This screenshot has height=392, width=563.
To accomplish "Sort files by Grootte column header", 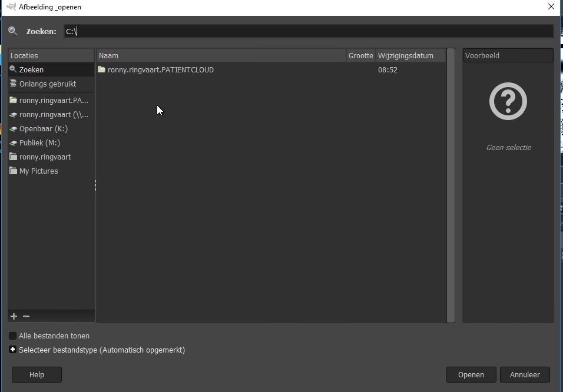I will (360, 56).
